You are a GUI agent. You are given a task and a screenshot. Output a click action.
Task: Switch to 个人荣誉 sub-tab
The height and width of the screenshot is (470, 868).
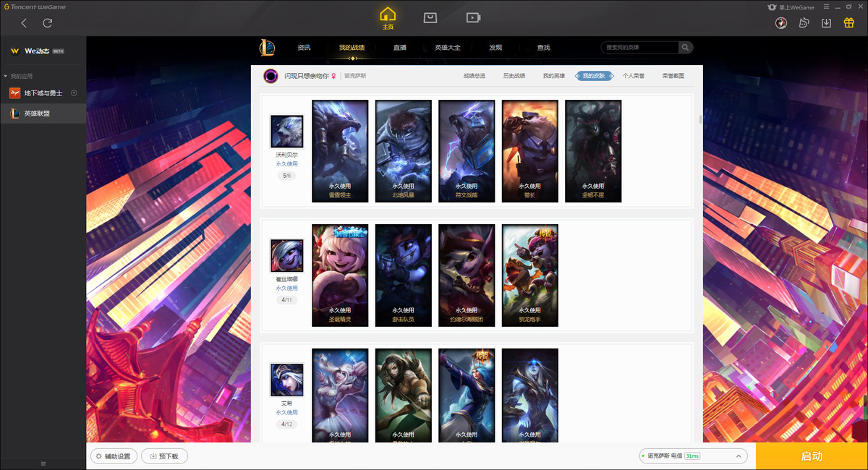[x=634, y=75]
